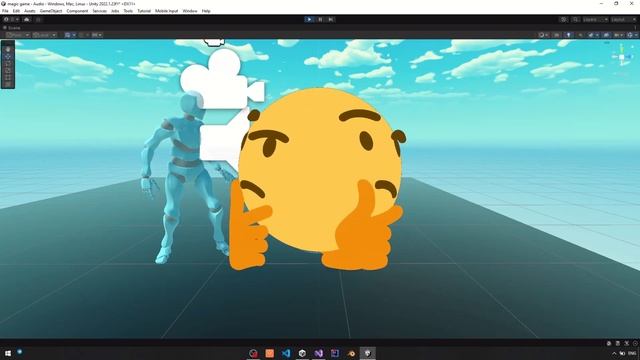Open the GameObject menu
This screenshot has width=640, height=360.
pyautogui.click(x=51, y=11)
